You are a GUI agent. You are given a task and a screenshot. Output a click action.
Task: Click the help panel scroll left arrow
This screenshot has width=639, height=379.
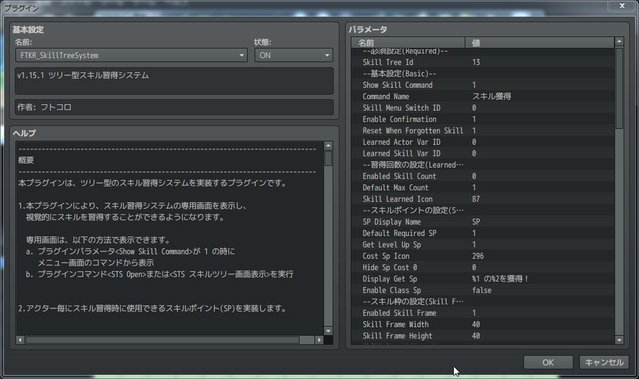coord(20,340)
